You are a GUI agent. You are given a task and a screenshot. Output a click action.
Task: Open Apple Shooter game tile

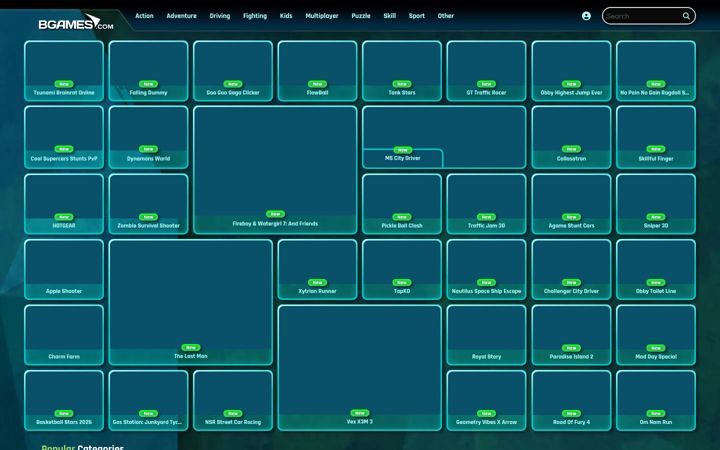[x=64, y=270]
